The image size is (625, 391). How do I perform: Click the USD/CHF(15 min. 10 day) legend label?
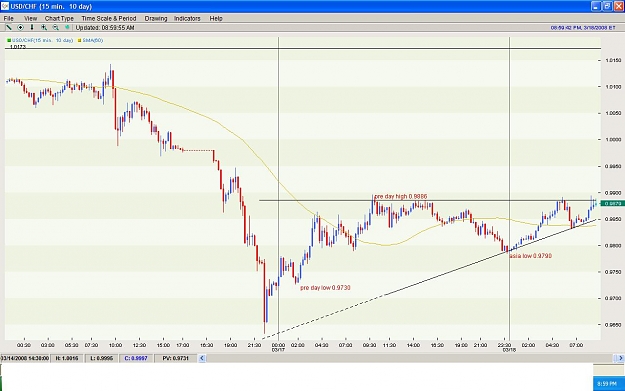click(x=42, y=40)
